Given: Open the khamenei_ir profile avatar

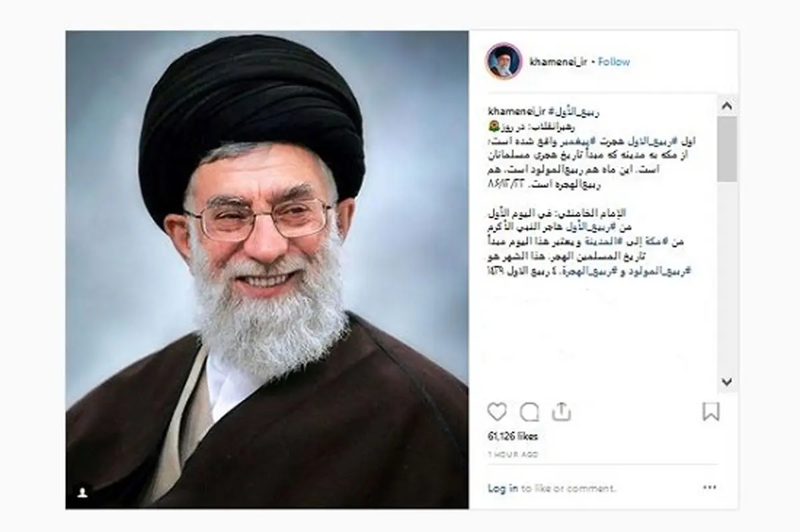Looking at the screenshot, I should [x=504, y=61].
